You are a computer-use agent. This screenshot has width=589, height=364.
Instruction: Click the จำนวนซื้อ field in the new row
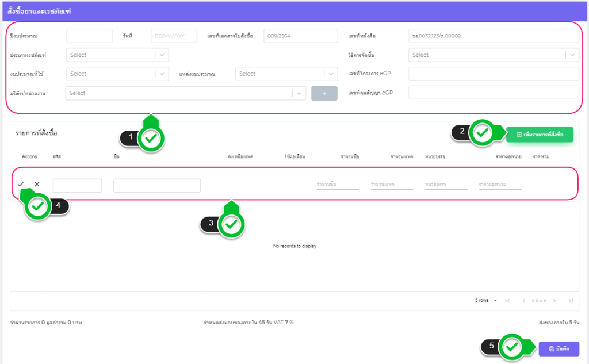coord(337,185)
